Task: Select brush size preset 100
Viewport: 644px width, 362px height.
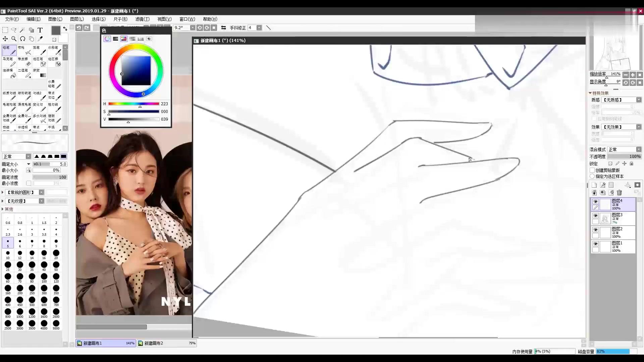Action: coord(44,278)
